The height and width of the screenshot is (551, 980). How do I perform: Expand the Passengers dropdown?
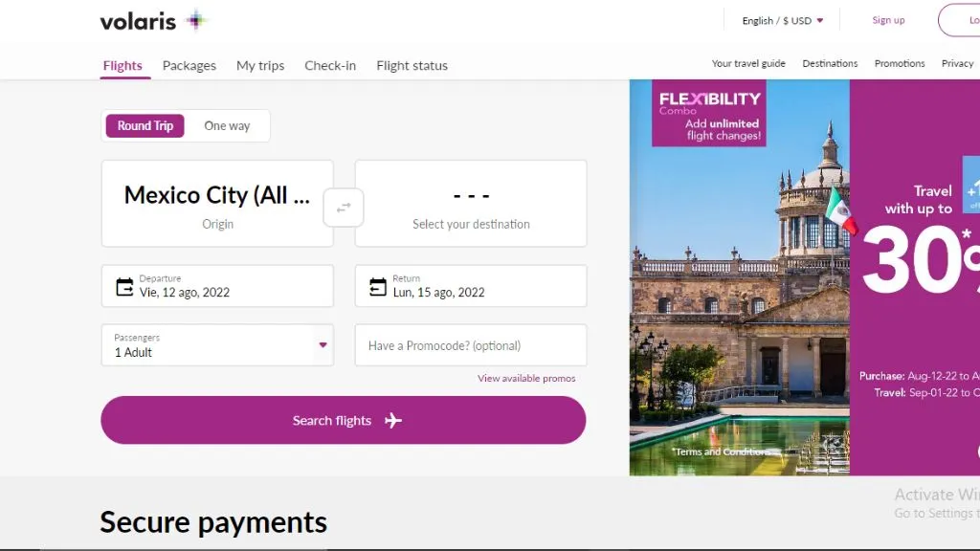pos(323,345)
